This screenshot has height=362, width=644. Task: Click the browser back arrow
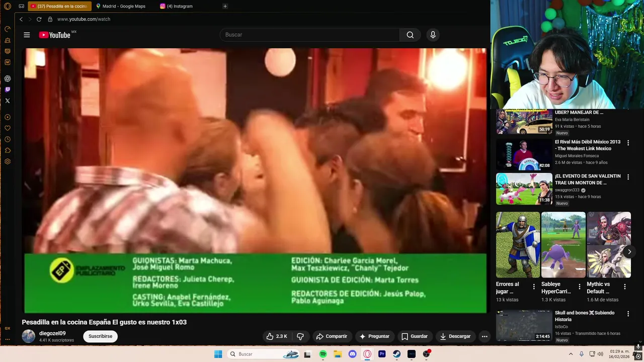pos(21,19)
